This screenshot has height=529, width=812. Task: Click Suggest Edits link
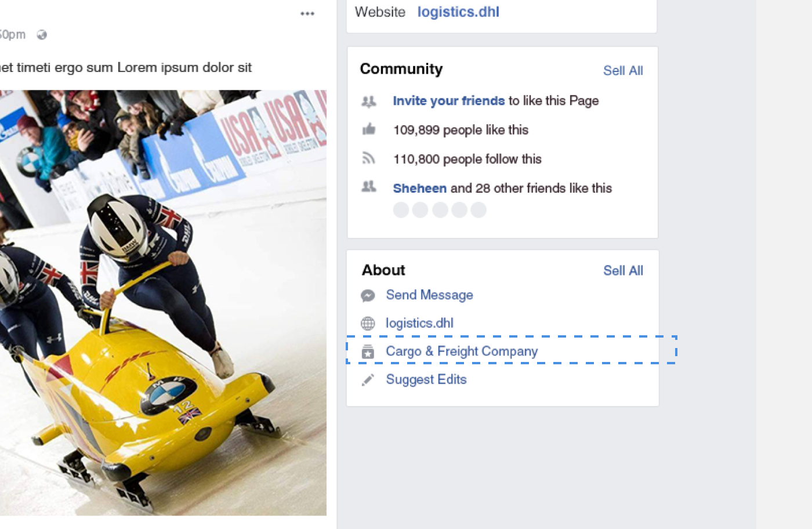426,379
